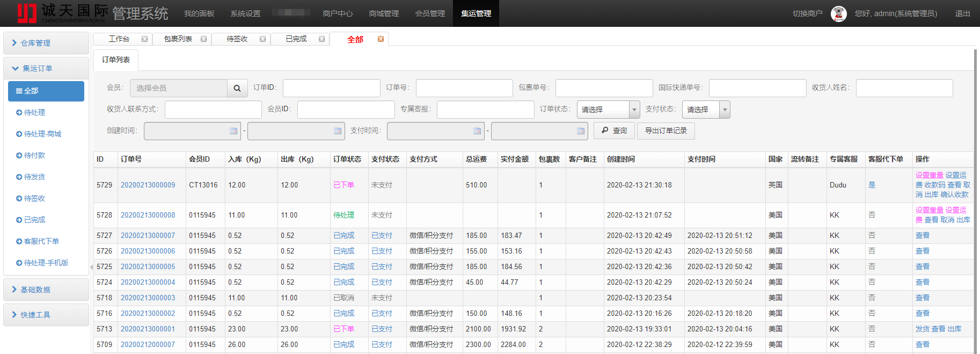Image resolution: width=980 pixels, height=354 pixels.
Task: Open 系统设置 in top menu
Action: coord(245,13)
